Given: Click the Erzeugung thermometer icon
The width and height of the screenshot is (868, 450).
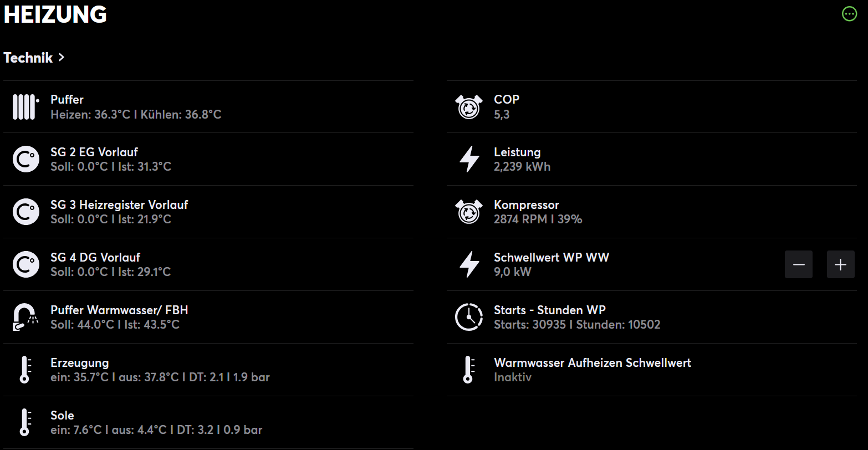Looking at the screenshot, I should 24,370.
